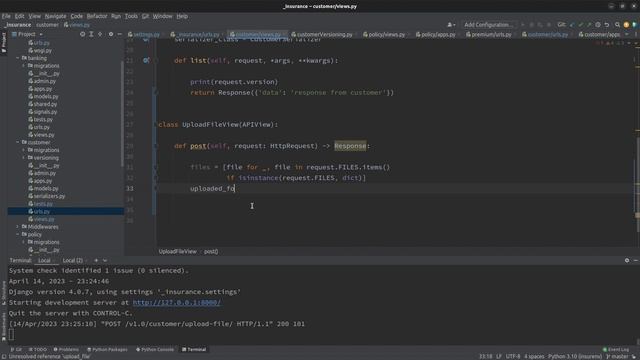Open the user account icon
The image size is (640, 360).
[x=451, y=25]
